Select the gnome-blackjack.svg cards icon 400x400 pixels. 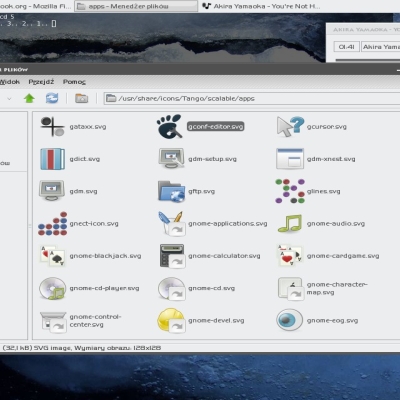[x=53, y=256]
